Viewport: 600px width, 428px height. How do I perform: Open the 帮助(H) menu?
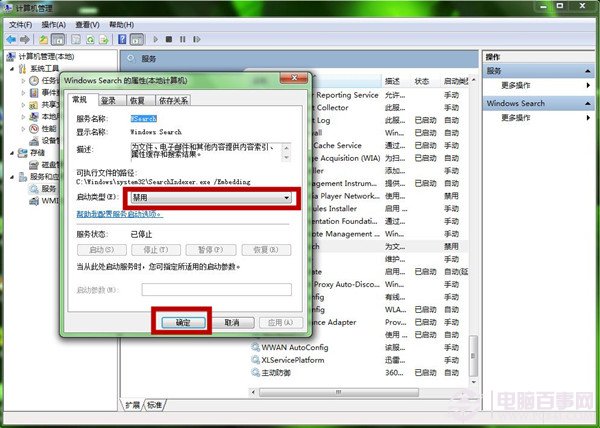(121, 25)
